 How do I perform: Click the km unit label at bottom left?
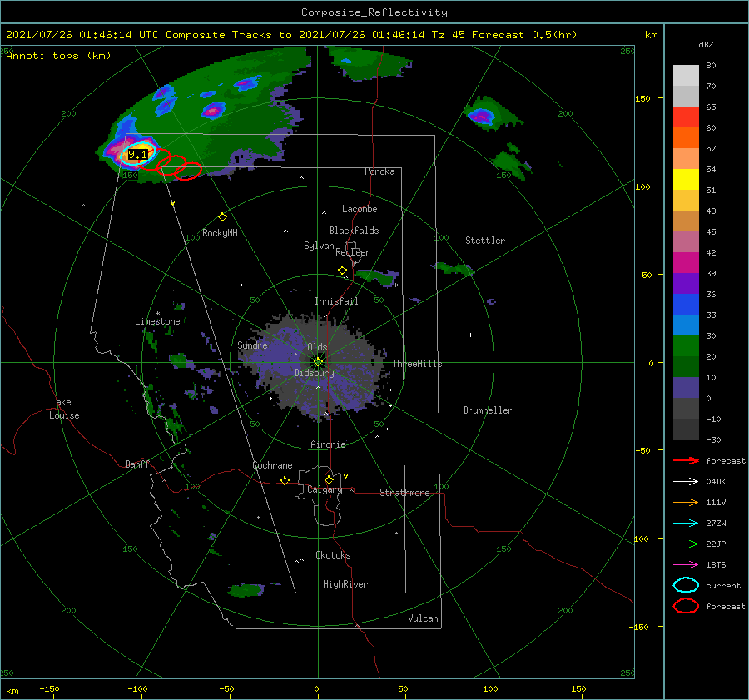[12, 691]
